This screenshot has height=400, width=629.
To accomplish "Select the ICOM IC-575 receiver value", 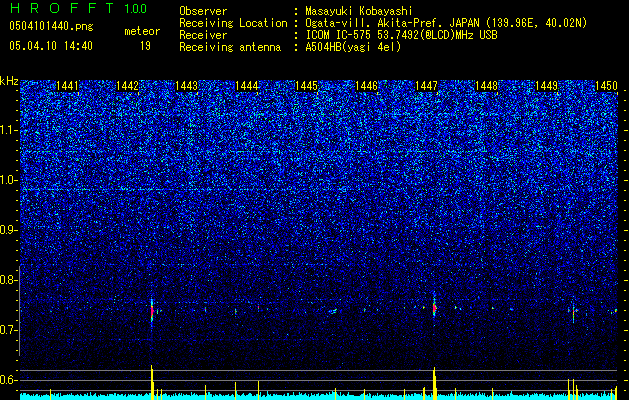I will coord(401,35).
